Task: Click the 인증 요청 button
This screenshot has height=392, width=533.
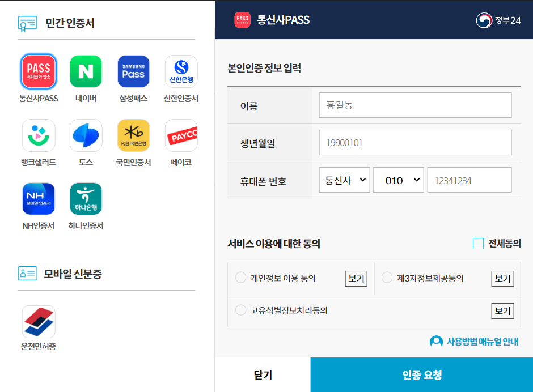Action: tap(422, 374)
